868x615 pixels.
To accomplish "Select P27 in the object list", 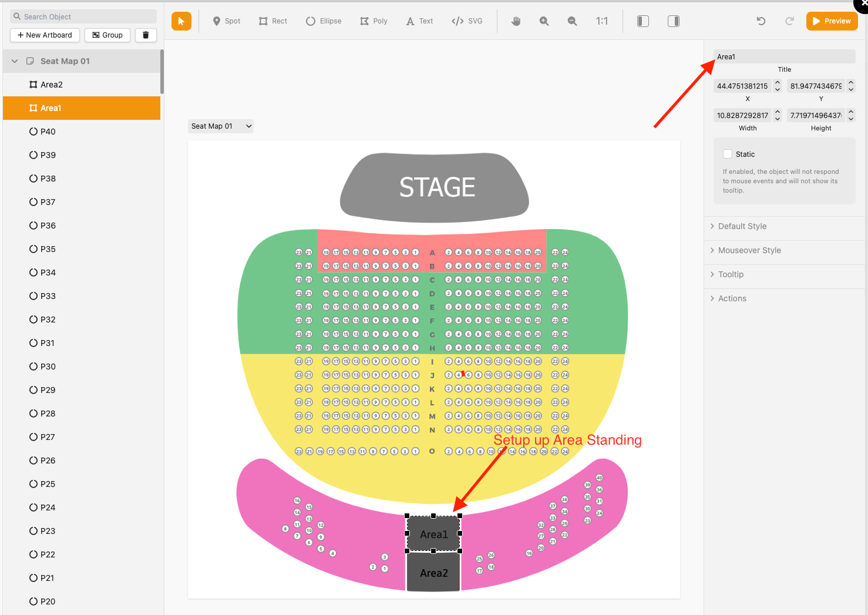I will click(x=82, y=437).
